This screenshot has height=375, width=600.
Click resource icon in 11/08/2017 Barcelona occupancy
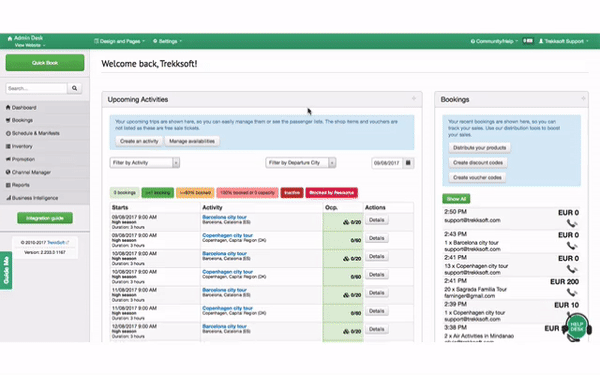[x=346, y=295]
